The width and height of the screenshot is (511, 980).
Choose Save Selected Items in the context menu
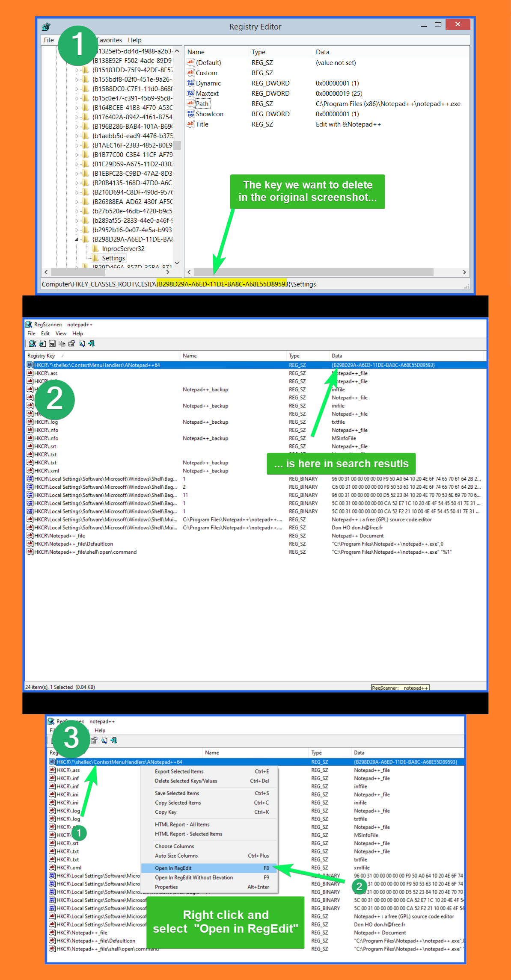210,793
